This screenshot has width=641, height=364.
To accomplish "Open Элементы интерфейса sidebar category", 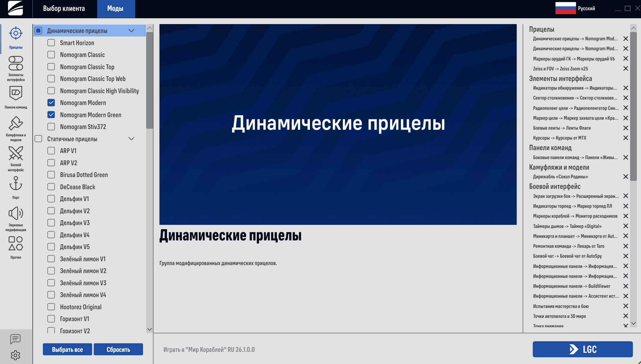I will (16, 68).
